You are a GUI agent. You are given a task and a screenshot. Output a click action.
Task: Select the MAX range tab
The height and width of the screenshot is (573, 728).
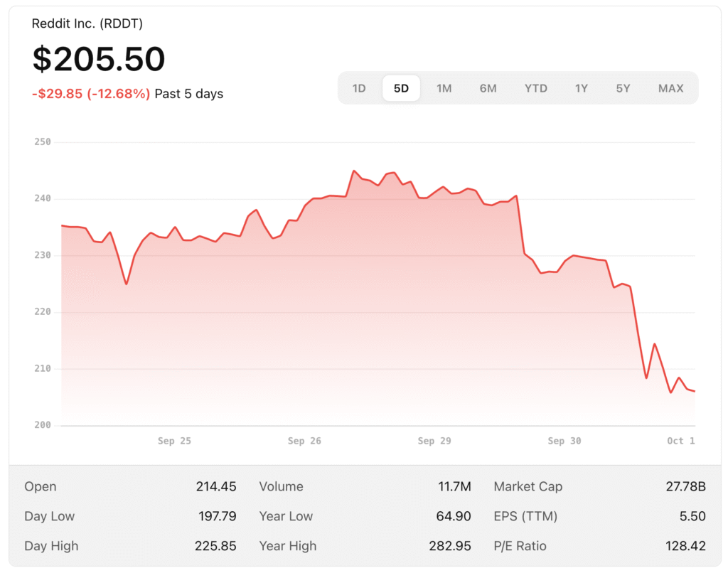(x=670, y=88)
